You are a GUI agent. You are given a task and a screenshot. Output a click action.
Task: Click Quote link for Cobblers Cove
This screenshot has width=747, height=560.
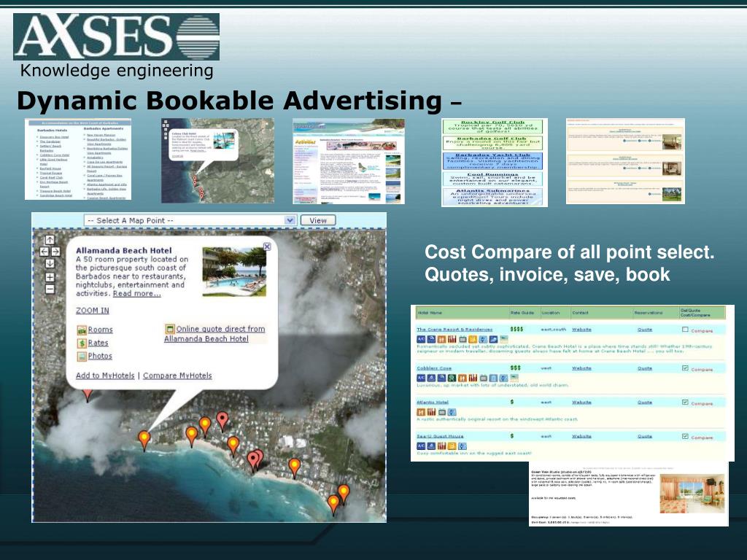click(x=645, y=368)
